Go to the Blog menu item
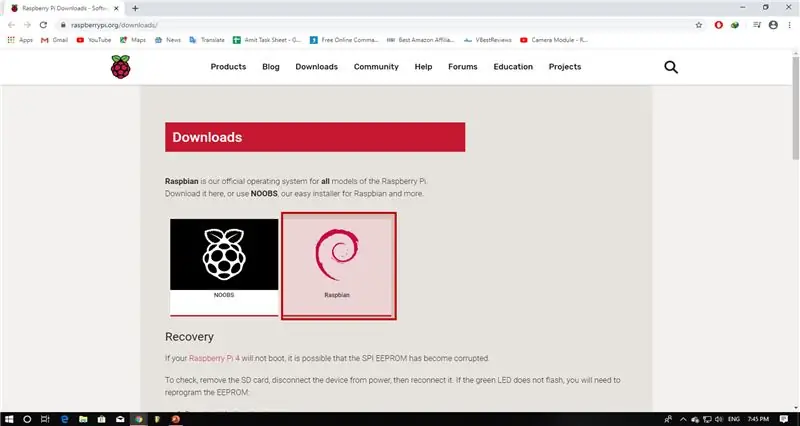Image resolution: width=800 pixels, height=426 pixels. pos(271,67)
